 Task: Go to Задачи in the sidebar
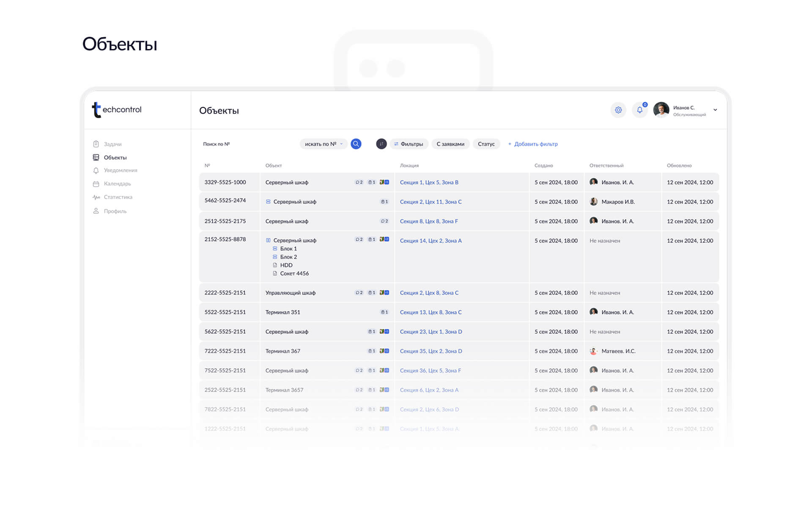[112, 144]
